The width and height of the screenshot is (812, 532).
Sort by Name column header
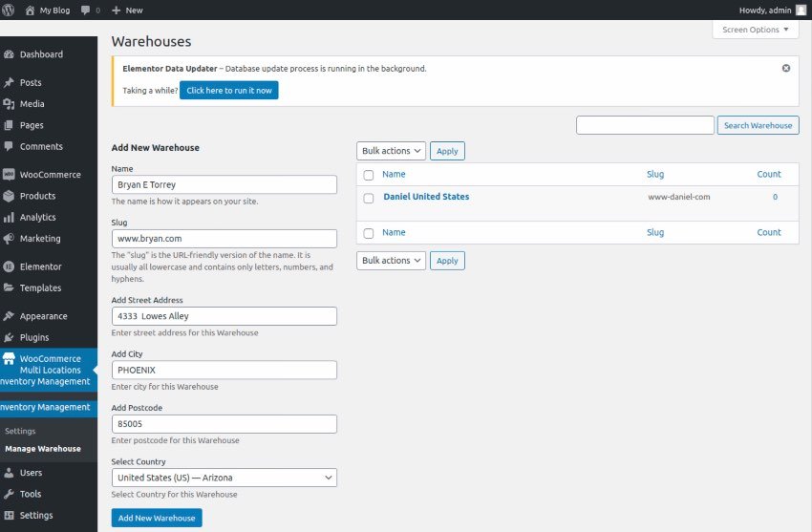point(395,175)
